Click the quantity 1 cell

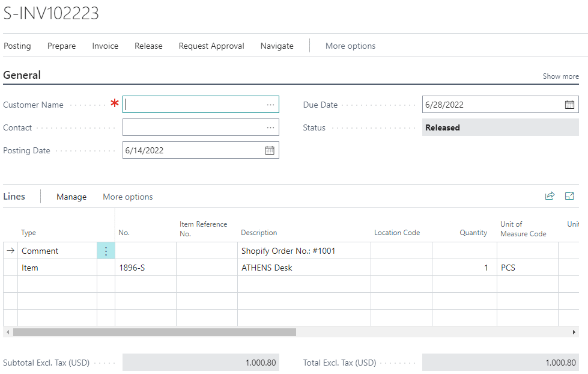464,268
